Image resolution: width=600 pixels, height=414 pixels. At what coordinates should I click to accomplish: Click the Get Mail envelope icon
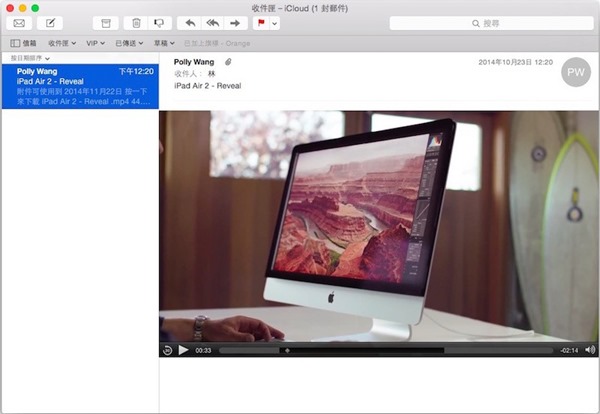[19, 23]
